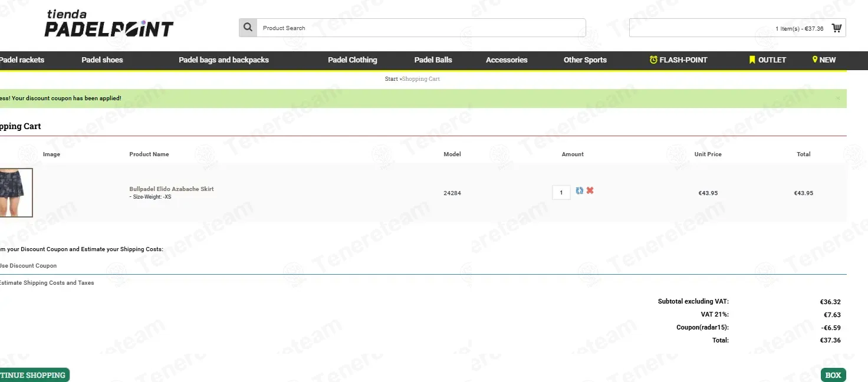Open FLASH-POINT deals with clock icon
Image resolution: width=868 pixels, height=382 pixels.
coord(678,60)
